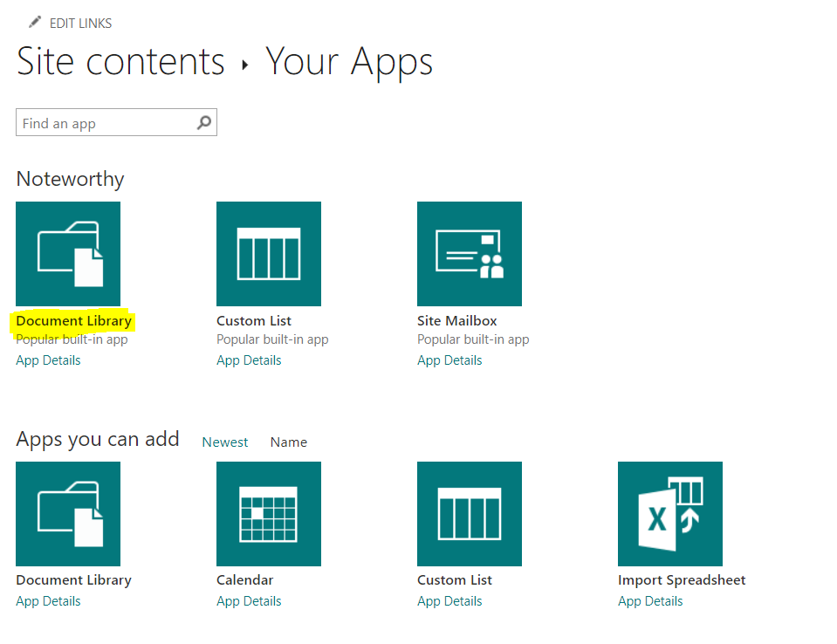Navigate back using Site contents heading link
837x644 pixels.
(x=120, y=61)
